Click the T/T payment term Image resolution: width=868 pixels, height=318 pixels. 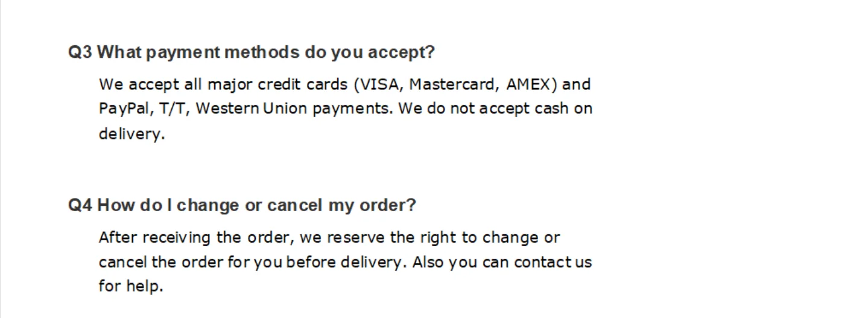coord(173,109)
